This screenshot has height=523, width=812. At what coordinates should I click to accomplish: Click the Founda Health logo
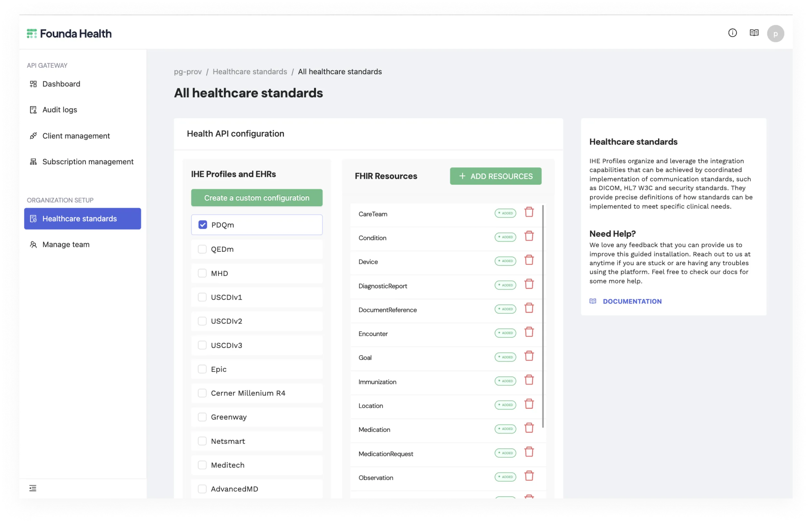pos(69,34)
